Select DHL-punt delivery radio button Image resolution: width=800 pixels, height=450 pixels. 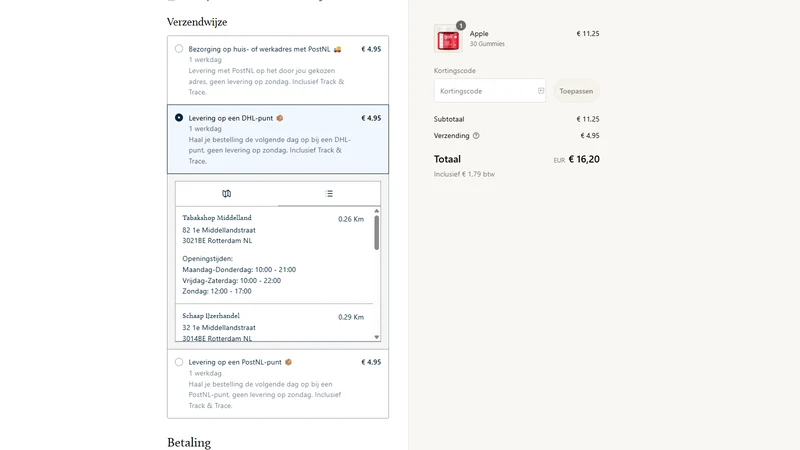point(179,118)
